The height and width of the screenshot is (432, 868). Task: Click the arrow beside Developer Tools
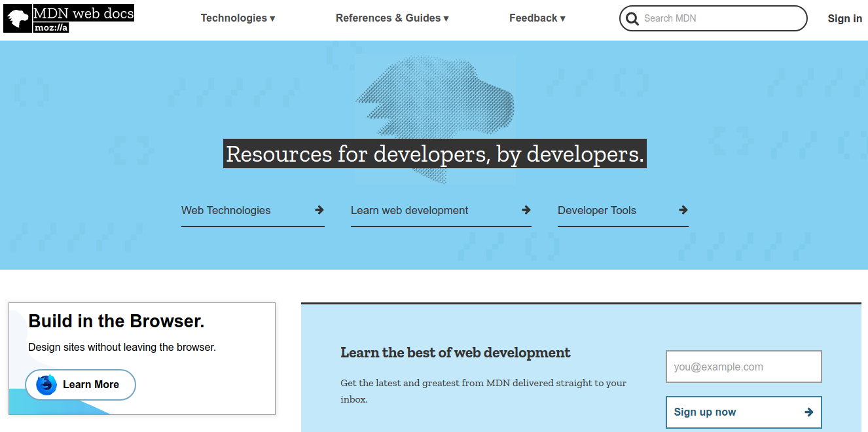[x=683, y=210]
